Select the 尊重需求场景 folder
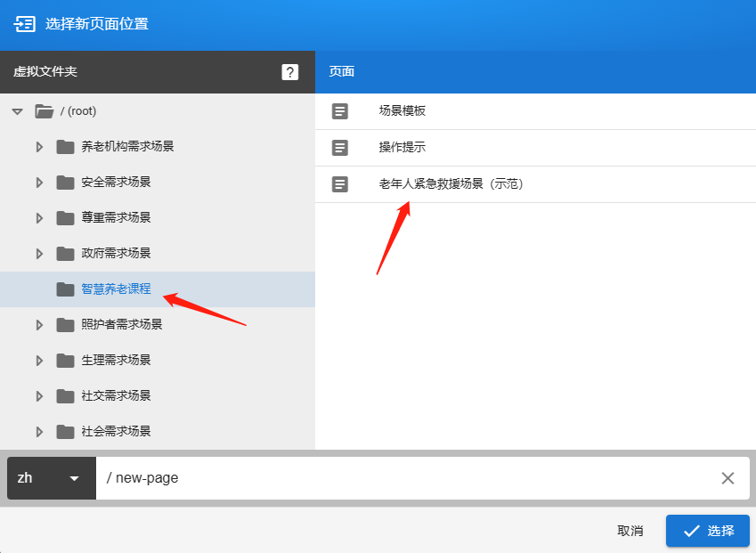 pos(116,218)
